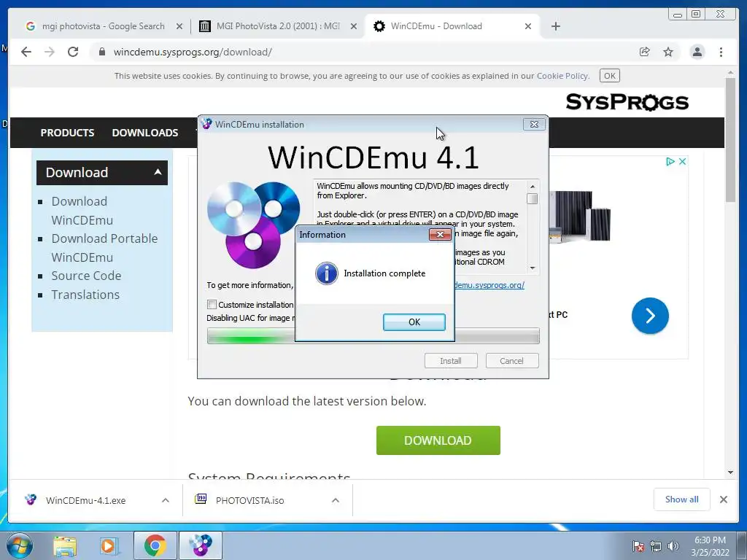Click the page scroll up arrow
747x560 pixels.
730,73
